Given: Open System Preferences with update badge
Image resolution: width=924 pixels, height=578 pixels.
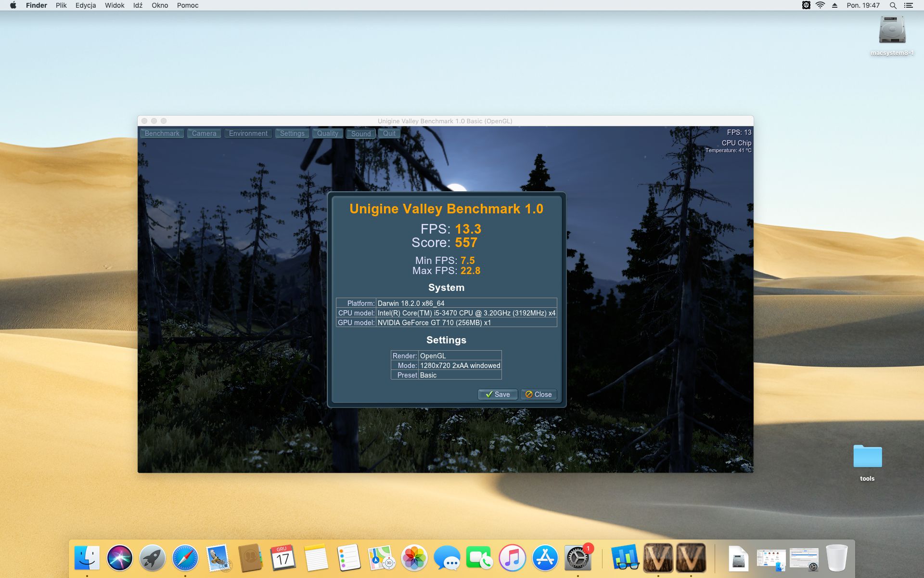Looking at the screenshot, I should pyautogui.click(x=577, y=558).
